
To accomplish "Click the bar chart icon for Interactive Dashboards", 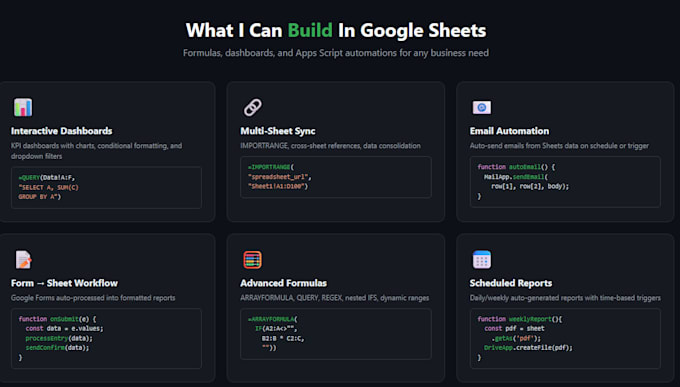I will (23, 107).
